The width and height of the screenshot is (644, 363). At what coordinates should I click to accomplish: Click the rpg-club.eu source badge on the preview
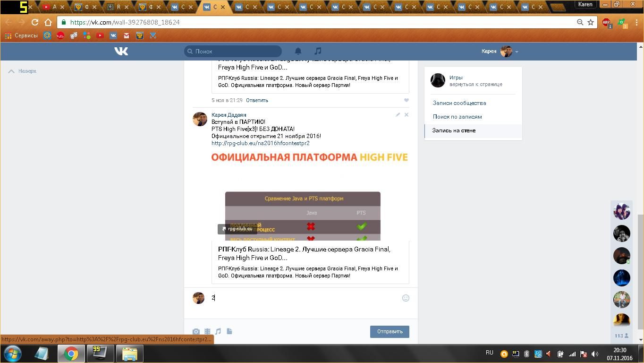(x=237, y=229)
